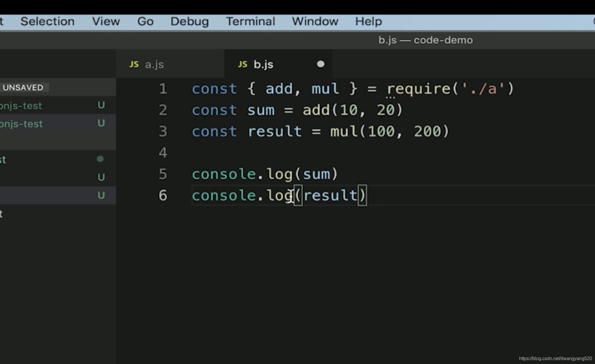Click the number 10 on line 2
This screenshot has width=595, height=364.
(x=349, y=110)
